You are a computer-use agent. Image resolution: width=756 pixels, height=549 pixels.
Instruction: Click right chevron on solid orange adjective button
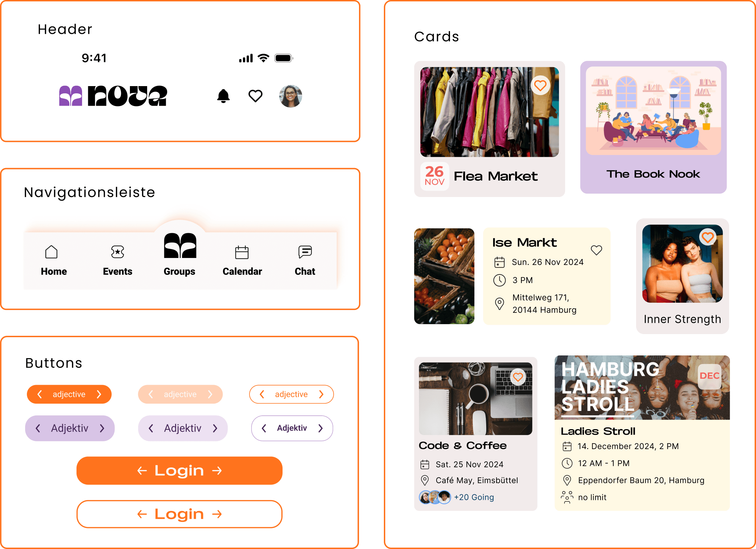[99, 394]
